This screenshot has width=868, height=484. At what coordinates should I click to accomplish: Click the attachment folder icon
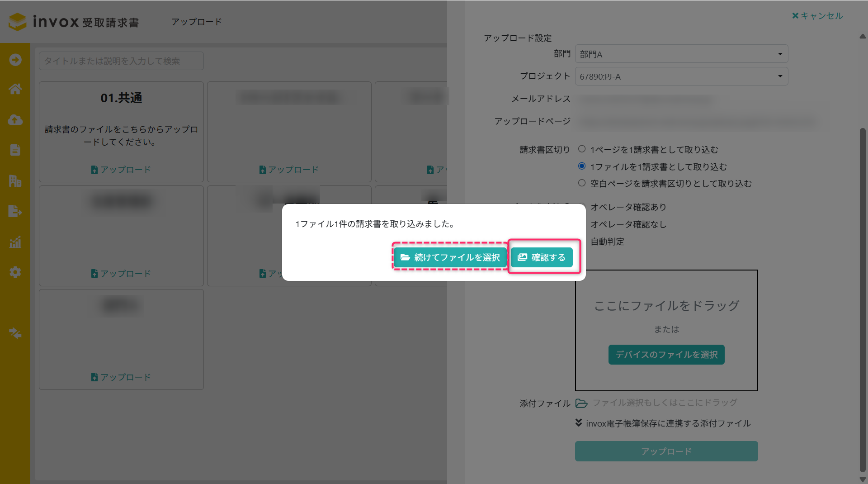pyautogui.click(x=581, y=403)
